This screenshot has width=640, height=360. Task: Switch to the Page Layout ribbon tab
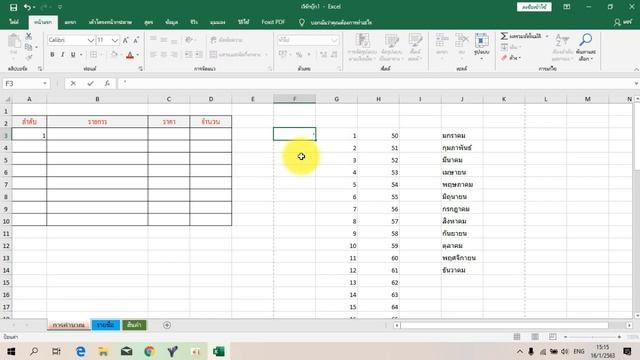tap(110, 22)
